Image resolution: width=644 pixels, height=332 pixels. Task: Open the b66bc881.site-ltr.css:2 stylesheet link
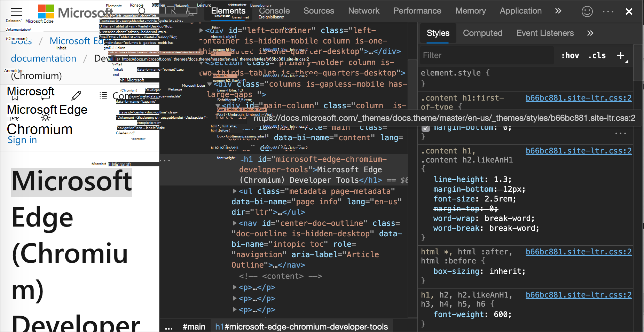pos(578,98)
